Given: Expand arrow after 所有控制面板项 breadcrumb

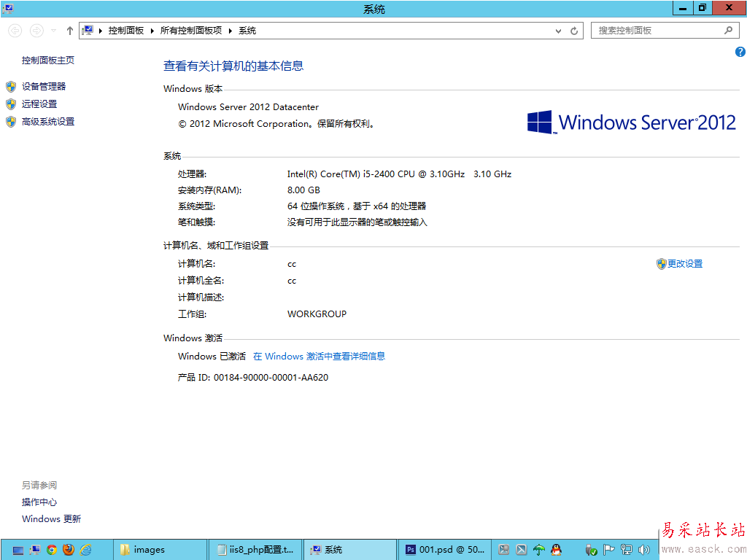Looking at the screenshot, I should click(x=230, y=31).
